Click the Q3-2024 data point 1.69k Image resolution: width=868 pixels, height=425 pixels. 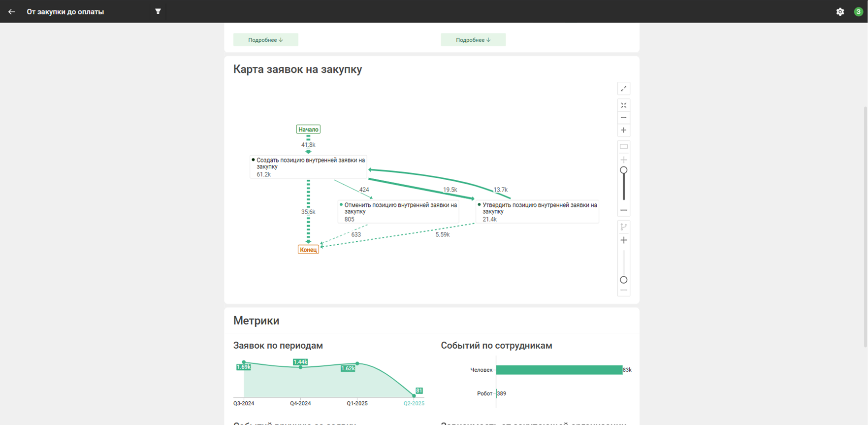pos(244,362)
